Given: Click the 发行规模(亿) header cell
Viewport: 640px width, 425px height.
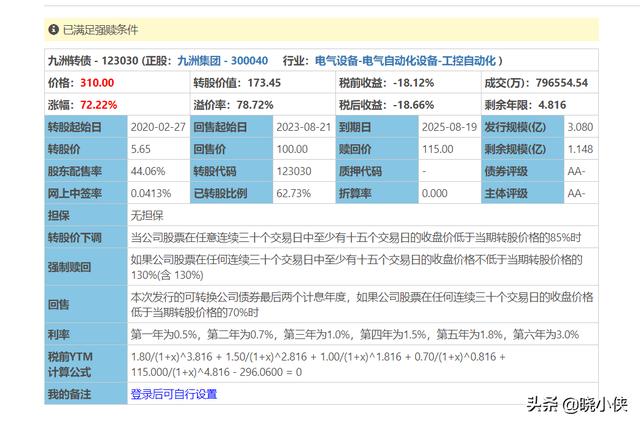Looking at the screenshot, I should [523, 127].
